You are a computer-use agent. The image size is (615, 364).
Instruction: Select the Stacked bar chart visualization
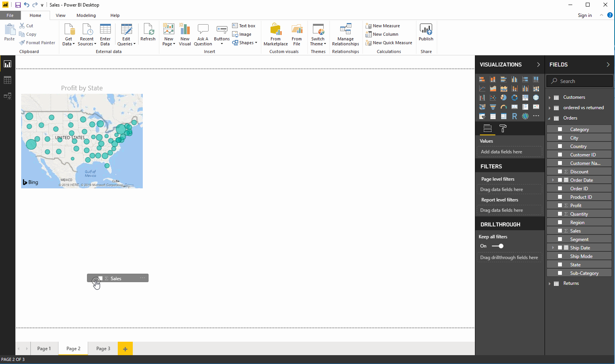(x=482, y=79)
